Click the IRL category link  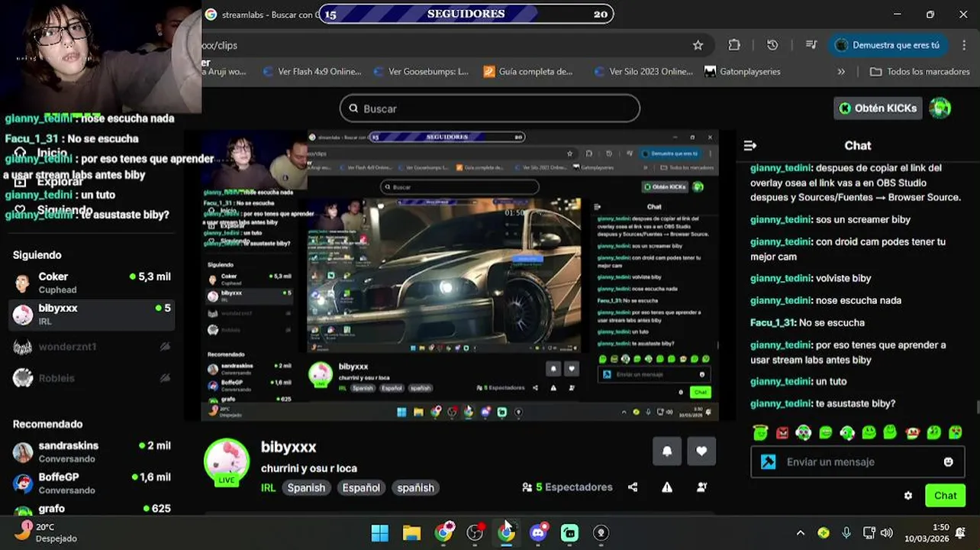coord(268,487)
